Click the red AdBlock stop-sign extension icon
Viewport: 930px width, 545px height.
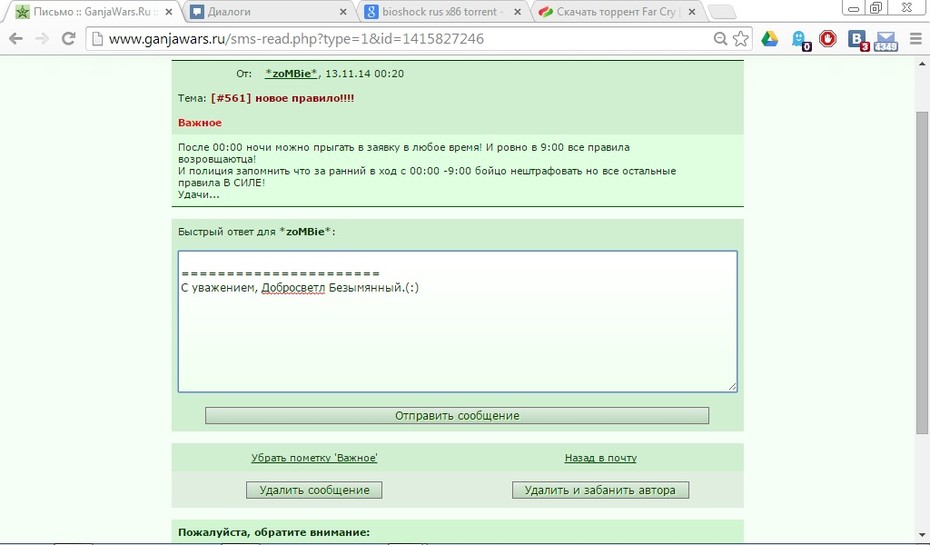pyautogui.click(x=827, y=39)
